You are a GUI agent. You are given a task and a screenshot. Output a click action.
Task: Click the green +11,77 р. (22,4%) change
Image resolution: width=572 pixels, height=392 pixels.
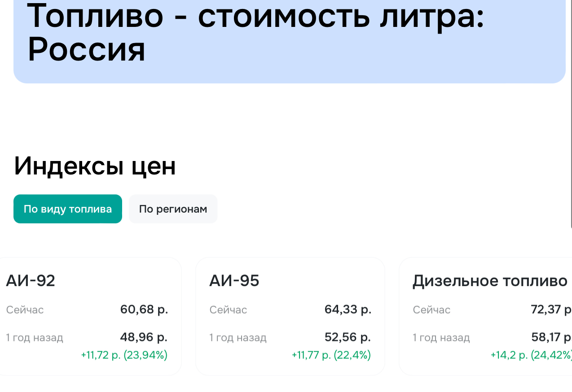pos(331,355)
